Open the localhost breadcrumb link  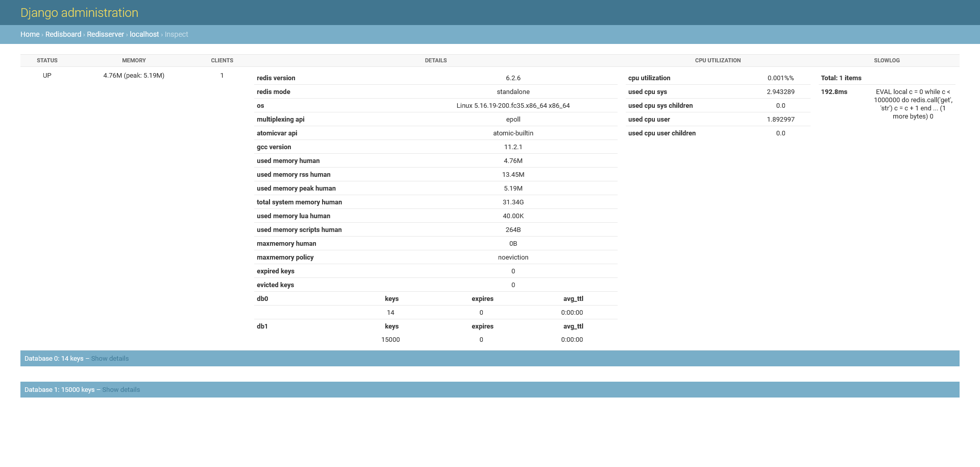[144, 34]
